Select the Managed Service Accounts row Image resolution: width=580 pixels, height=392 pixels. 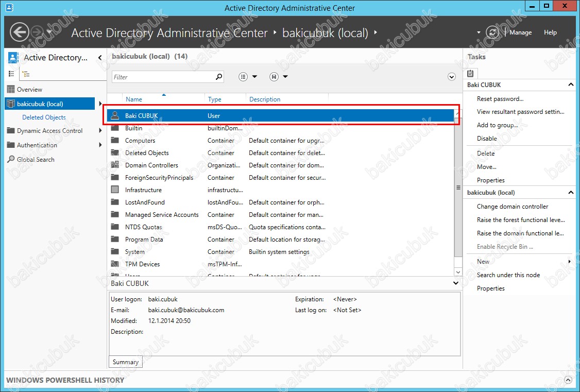pos(281,214)
